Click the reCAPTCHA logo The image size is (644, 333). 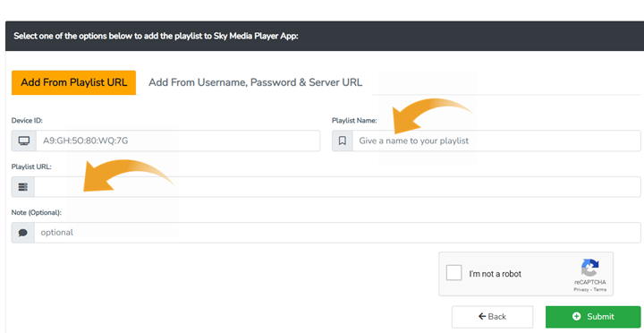pyautogui.click(x=589, y=268)
